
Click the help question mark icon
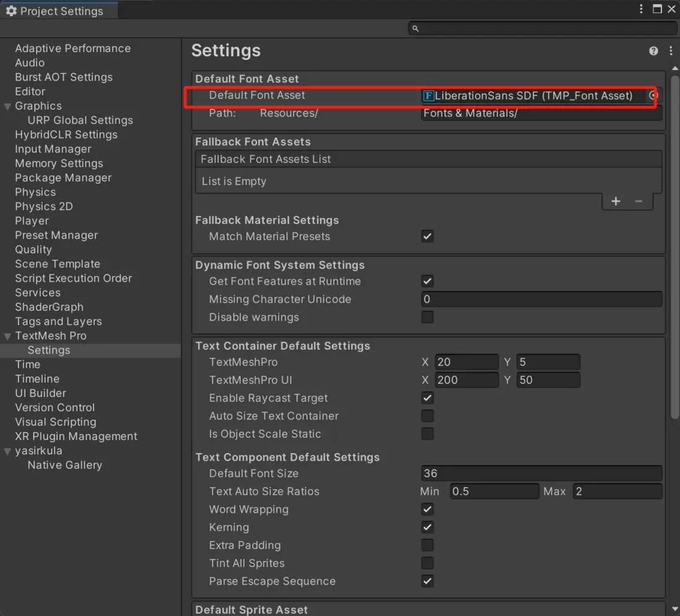pos(653,51)
